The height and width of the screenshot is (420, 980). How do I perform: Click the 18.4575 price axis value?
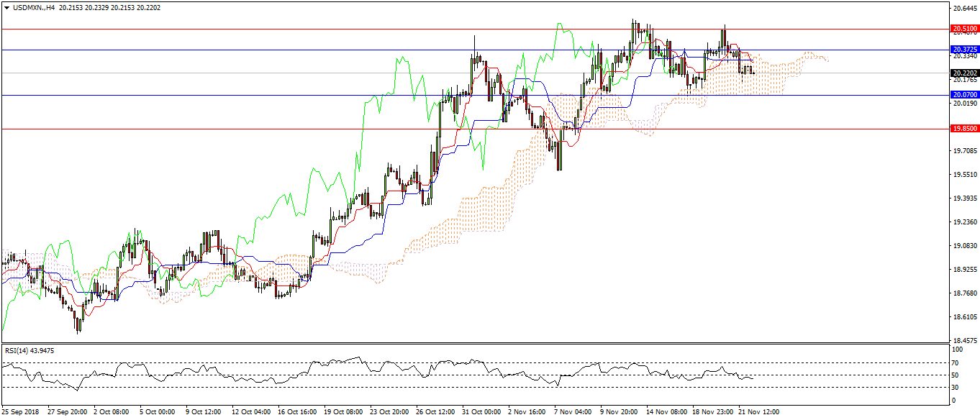coord(964,340)
